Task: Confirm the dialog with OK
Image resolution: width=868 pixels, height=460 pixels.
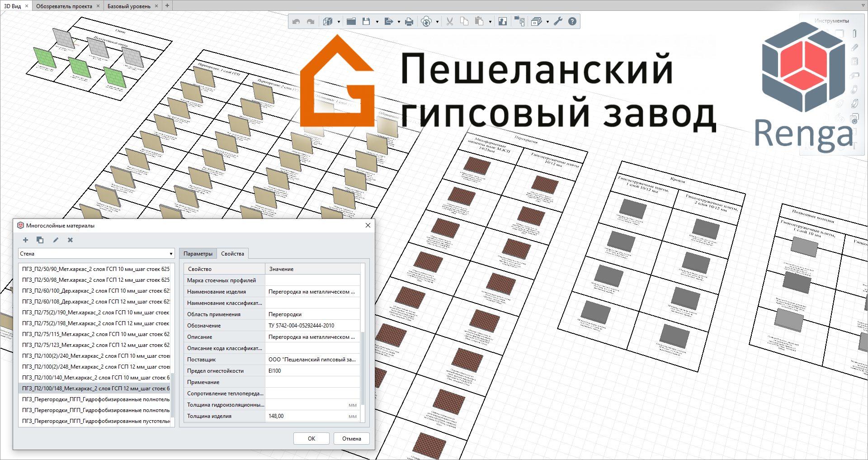Action: (x=311, y=439)
